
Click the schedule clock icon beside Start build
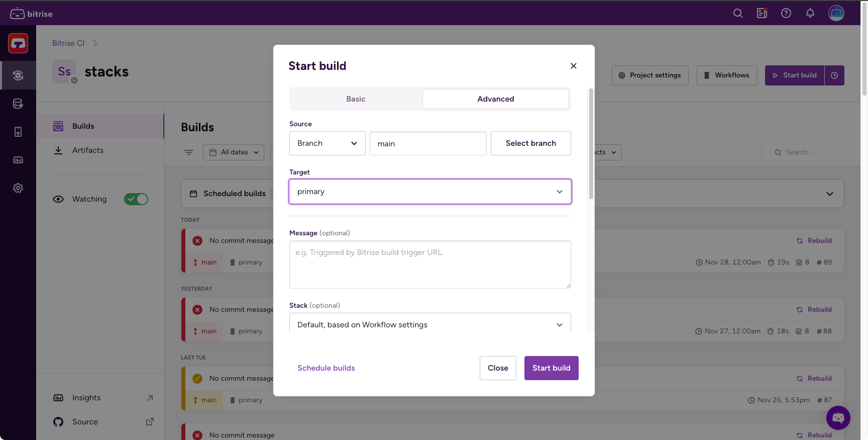tap(834, 75)
